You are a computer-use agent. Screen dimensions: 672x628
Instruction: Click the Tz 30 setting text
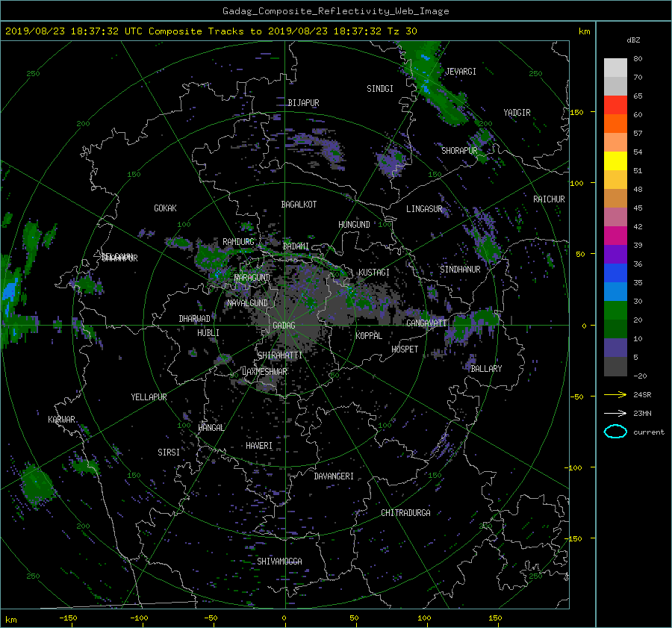(402, 31)
